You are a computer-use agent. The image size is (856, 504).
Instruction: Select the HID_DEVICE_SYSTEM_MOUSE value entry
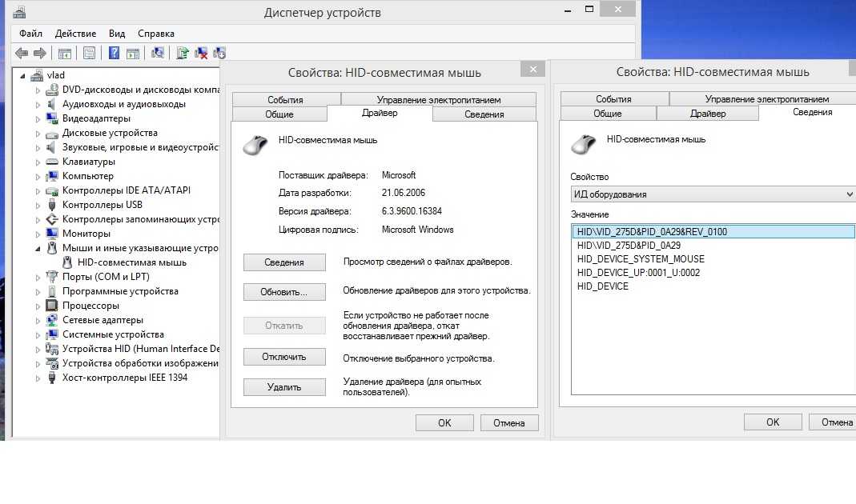(641, 259)
